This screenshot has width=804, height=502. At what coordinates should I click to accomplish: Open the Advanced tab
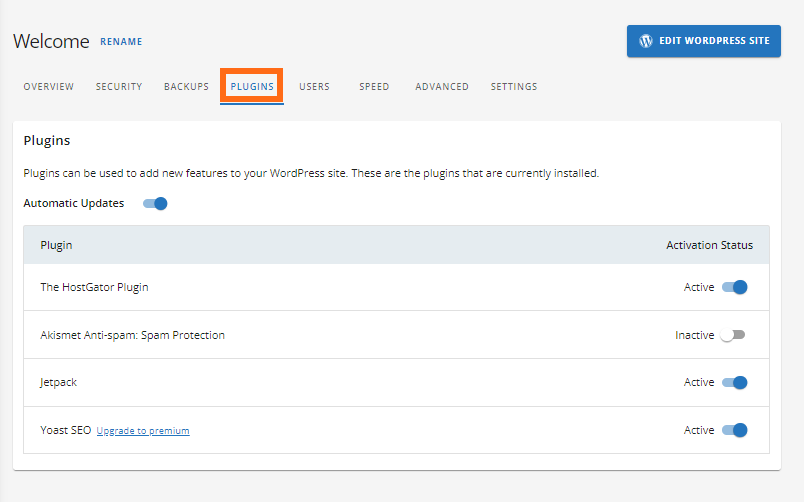pos(442,87)
